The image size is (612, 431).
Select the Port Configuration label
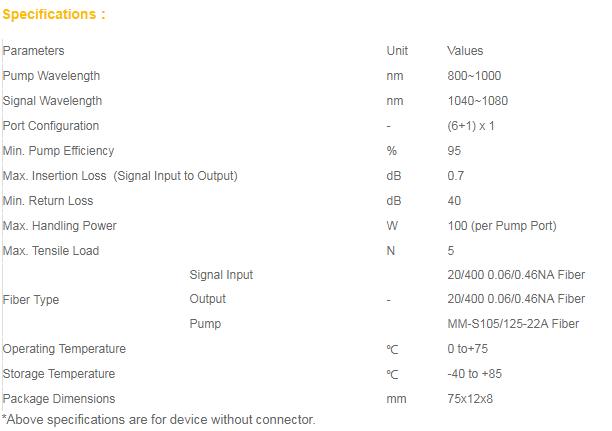point(51,126)
